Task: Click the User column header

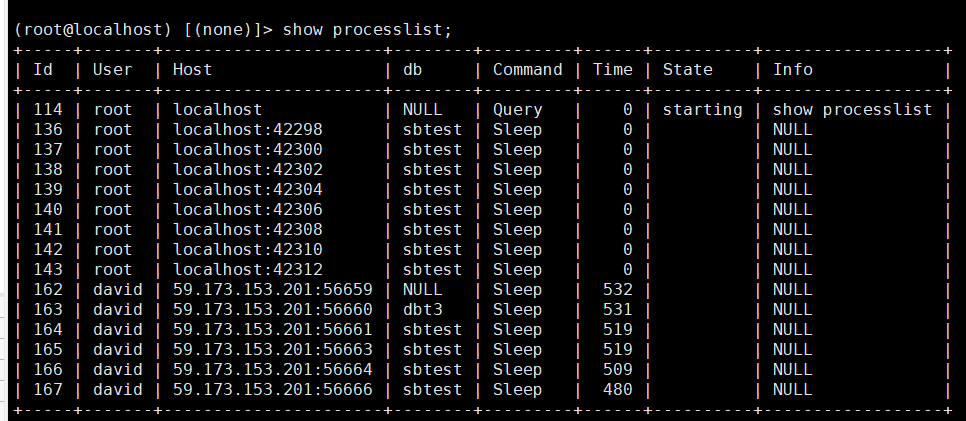Action: coord(112,70)
